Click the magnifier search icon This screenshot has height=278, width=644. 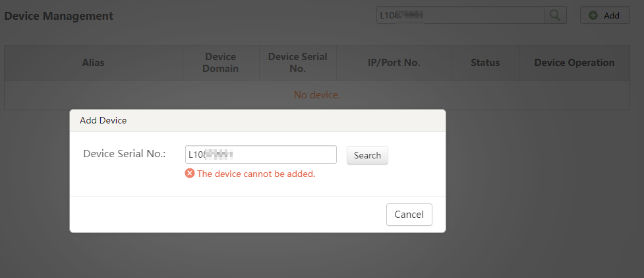(555, 15)
